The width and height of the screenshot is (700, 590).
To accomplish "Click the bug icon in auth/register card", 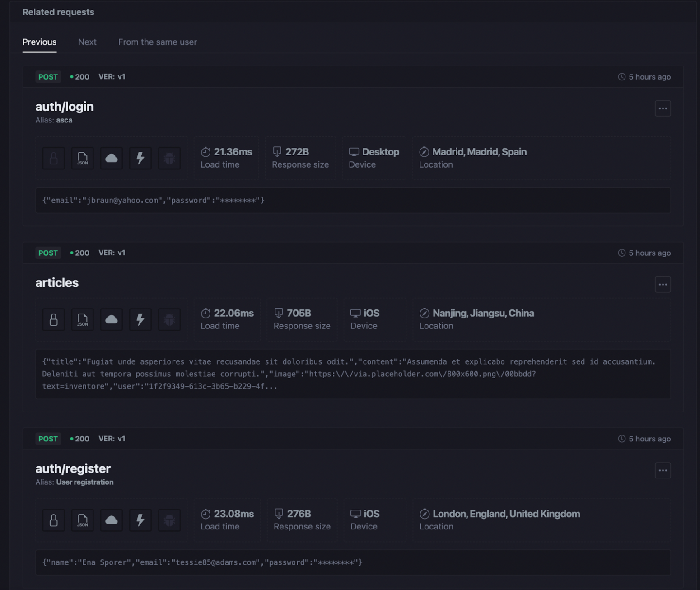I will (x=169, y=520).
